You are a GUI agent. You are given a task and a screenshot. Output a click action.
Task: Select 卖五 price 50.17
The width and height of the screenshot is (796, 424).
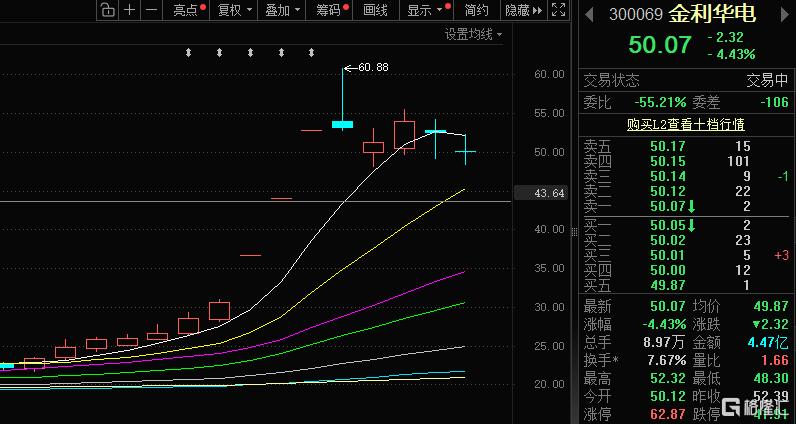point(668,146)
